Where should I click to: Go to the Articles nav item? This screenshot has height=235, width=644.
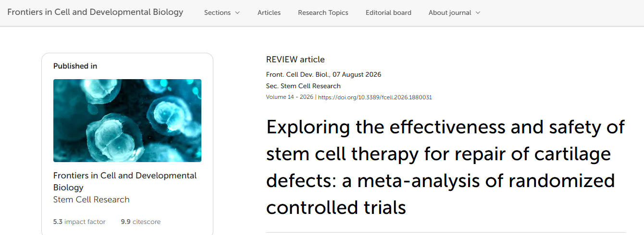269,13
